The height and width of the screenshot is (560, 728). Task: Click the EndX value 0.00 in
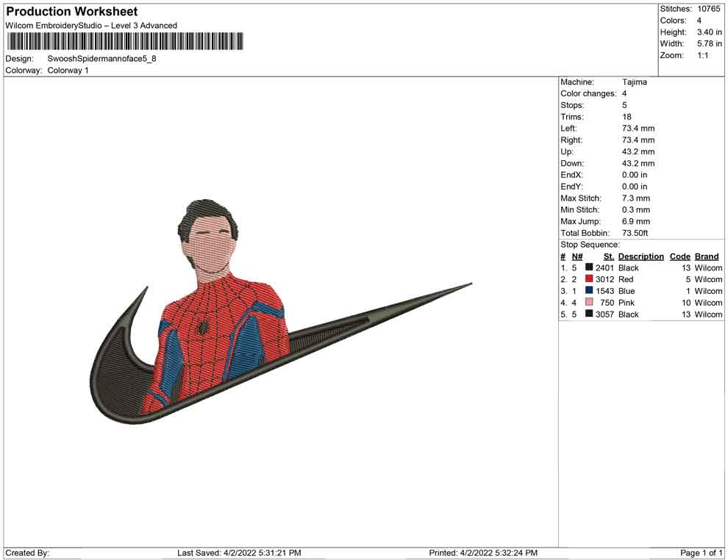635,175
